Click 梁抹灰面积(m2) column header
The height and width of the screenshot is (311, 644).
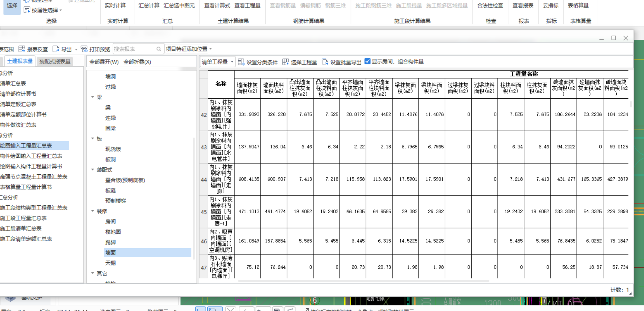click(405, 88)
